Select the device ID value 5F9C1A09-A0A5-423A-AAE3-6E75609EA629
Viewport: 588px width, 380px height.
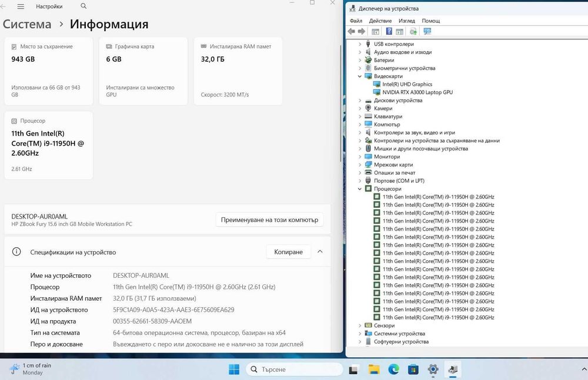click(x=173, y=310)
